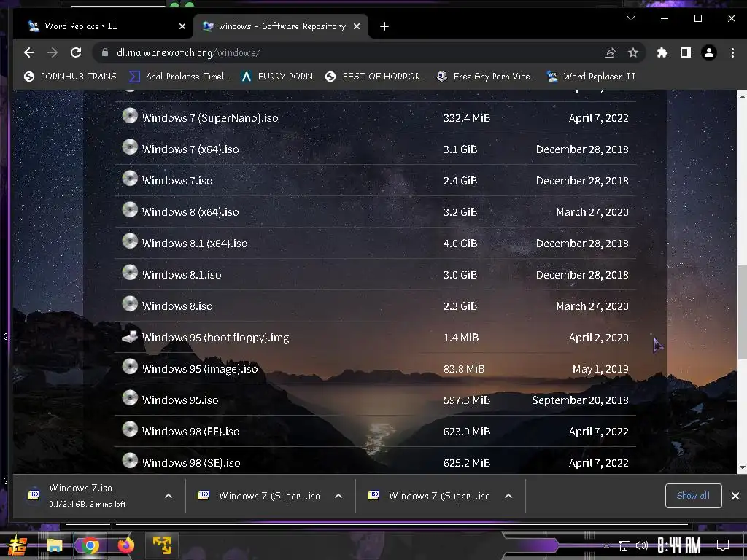The image size is (747, 560).
Task: Close the windows - Software Repository tab
Action: point(356,27)
